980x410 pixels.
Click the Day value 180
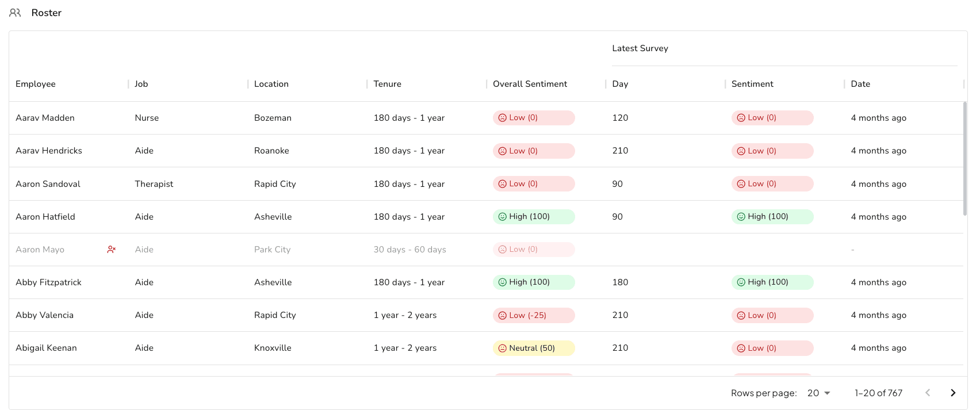coord(620,282)
